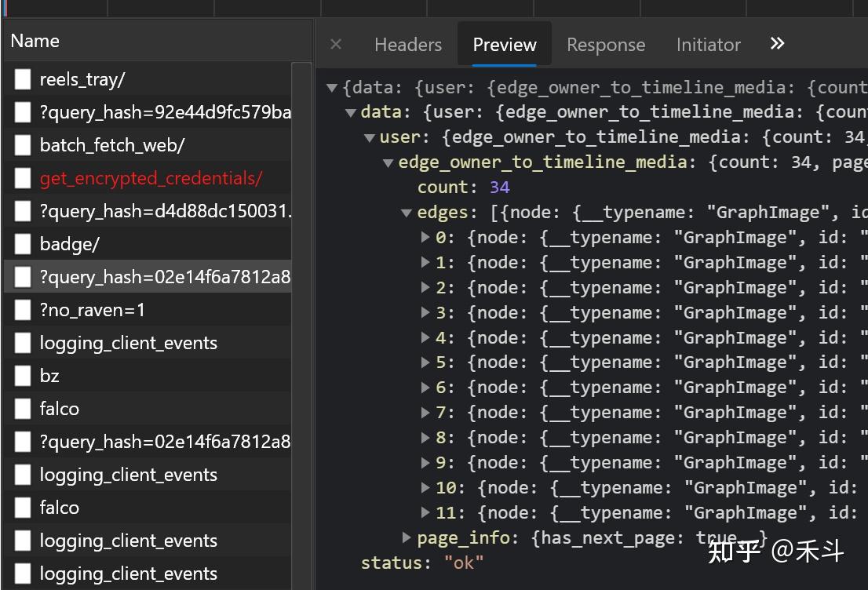
Task: Collapse the data node
Action: point(350,112)
